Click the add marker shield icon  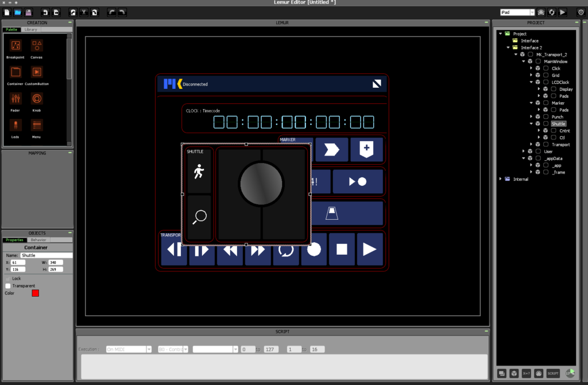coord(366,149)
